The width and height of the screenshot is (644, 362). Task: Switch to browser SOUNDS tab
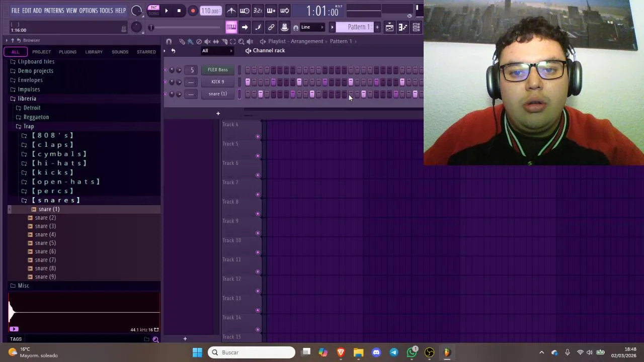click(x=120, y=52)
